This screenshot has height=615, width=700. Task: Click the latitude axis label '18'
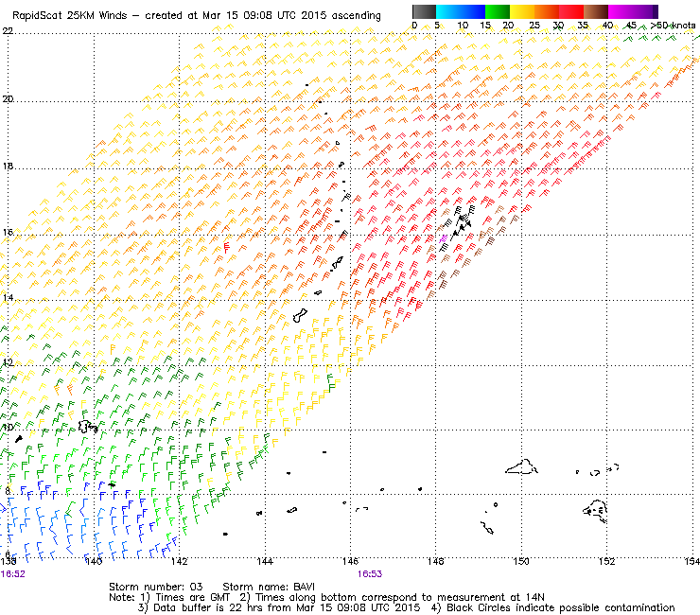coord(8,167)
